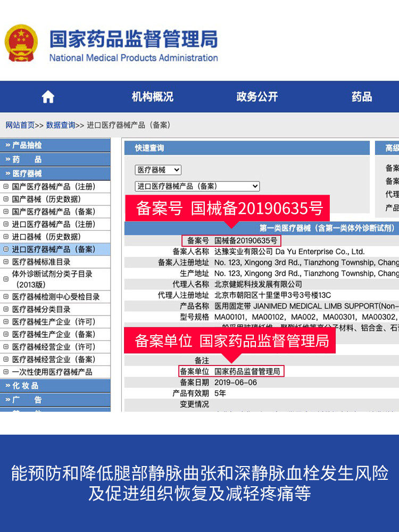Click the 变更情况 row label
Viewport: 399px width, 532px height.
[x=194, y=404]
